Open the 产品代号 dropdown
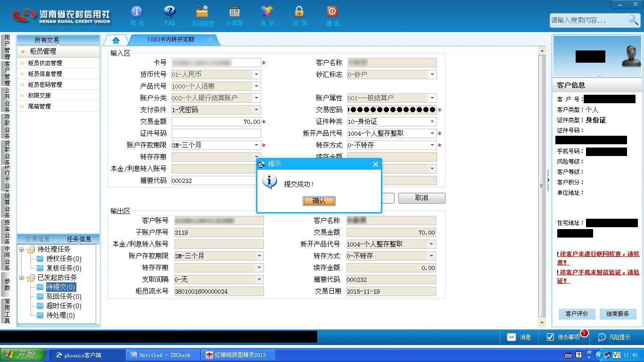Image resolution: width=644 pixels, height=362 pixels. [x=256, y=86]
